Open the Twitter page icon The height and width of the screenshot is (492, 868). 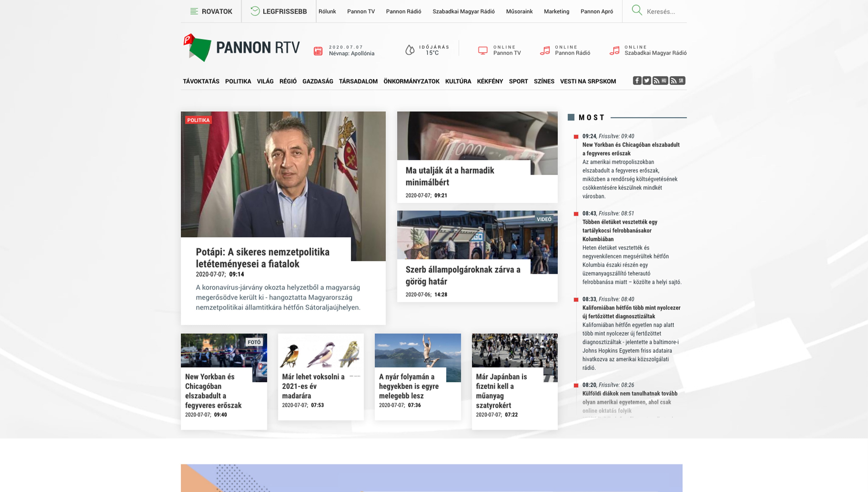(646, 80)
